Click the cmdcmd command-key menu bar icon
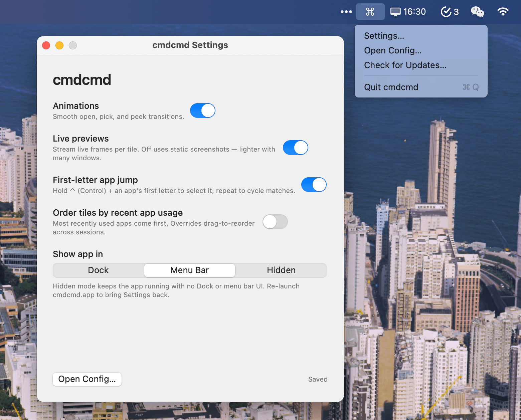Viewport: 521px width, 420px height. [370, 12]
